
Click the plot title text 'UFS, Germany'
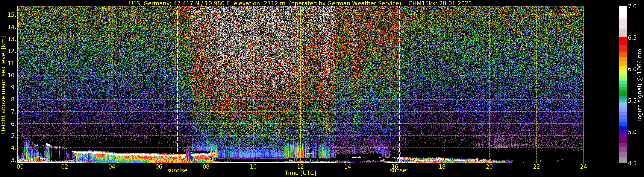pyautogui.click(x=149, y=3)
